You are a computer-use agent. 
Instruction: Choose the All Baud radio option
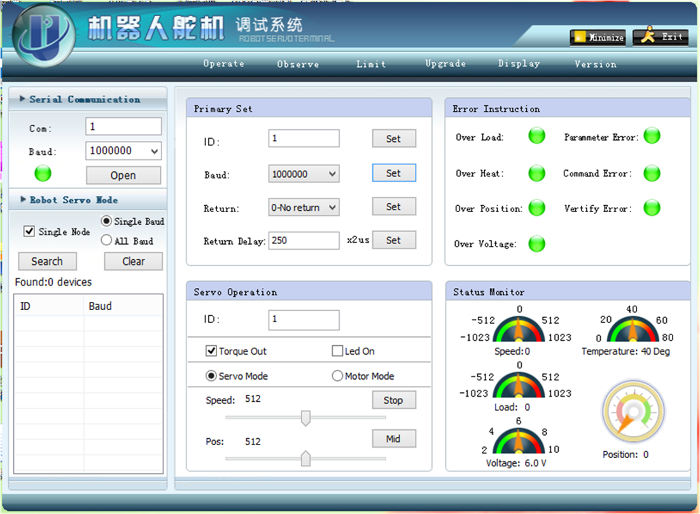click(x=107, y=241)
